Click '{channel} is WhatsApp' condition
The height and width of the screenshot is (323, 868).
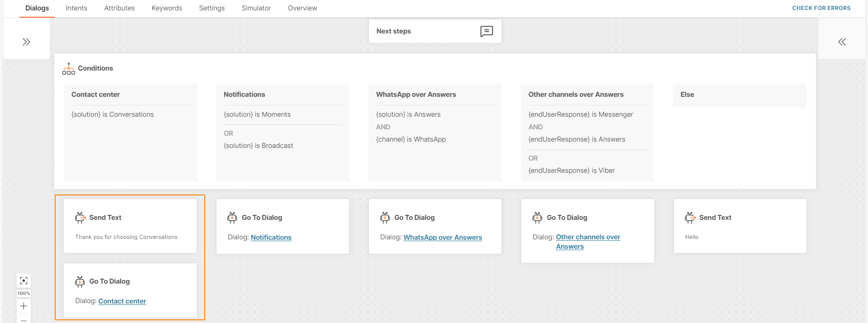[x=411, y=139]
